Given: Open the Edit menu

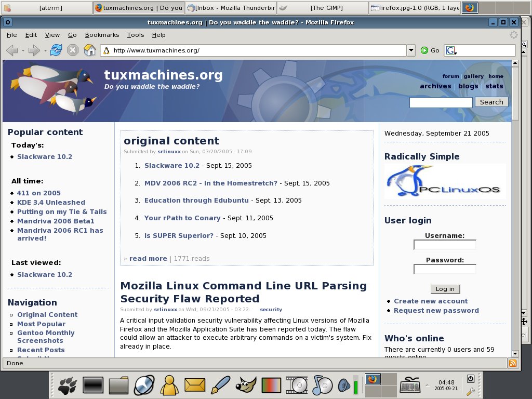Looking at the screenshot, I should click(x=31, y=35).
